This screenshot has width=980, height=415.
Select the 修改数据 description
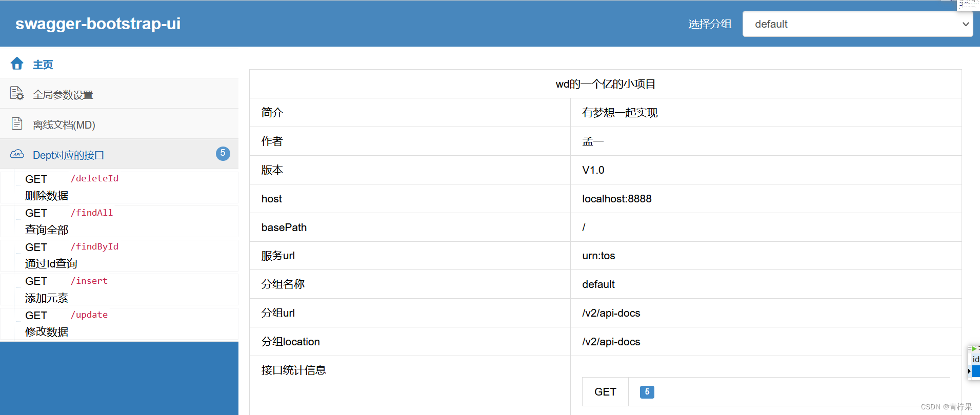pyautogui.click(x=47, y=332)
